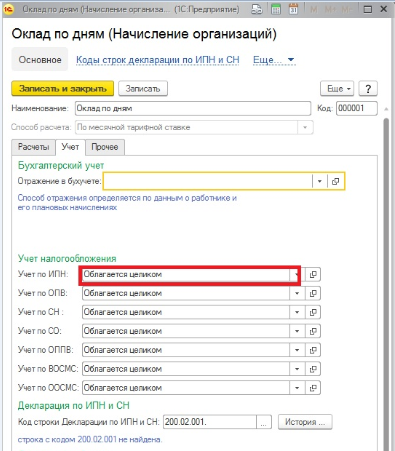Open the Еще... navigation link menu
Screen dimensions: 395x451
[x=274, y=60]
